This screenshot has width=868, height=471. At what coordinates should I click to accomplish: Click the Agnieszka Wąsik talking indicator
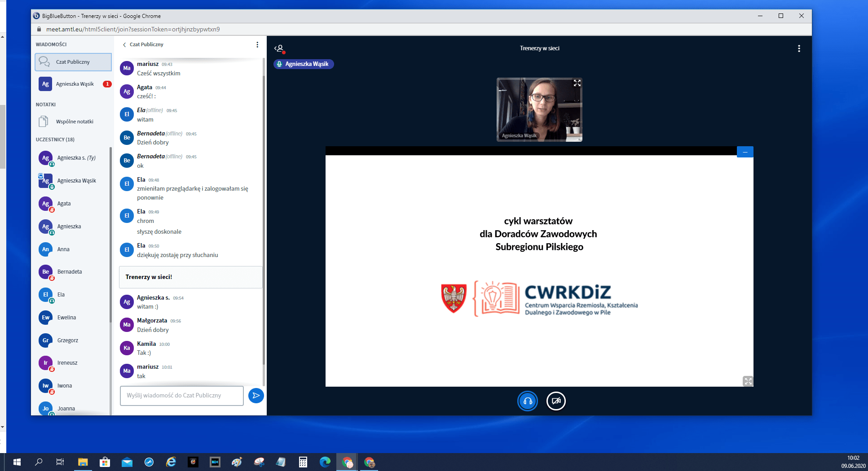click(304, 64)
